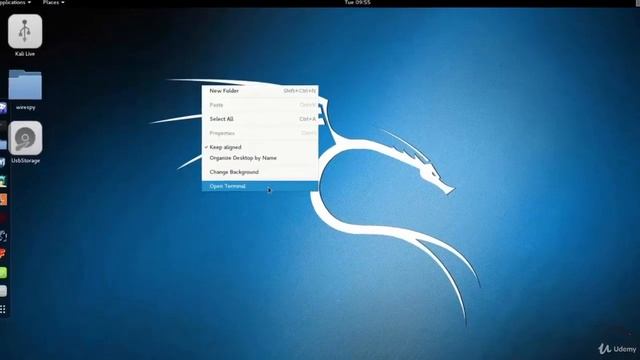Open the Places menu in the top bar
The image size is (640, 360).
tap(53, 2)
